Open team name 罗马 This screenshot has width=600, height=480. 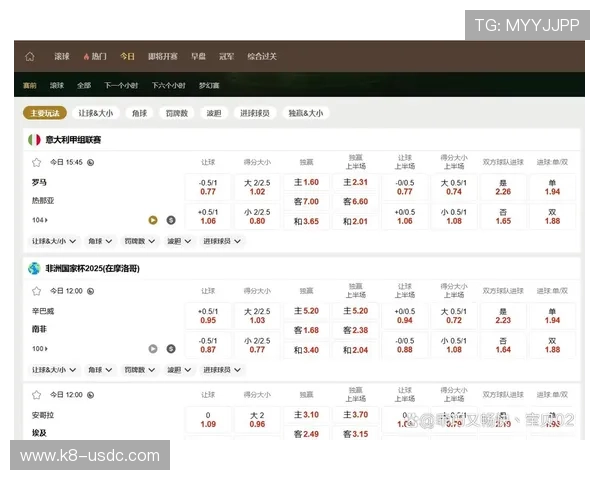click(x=39, y=183)
